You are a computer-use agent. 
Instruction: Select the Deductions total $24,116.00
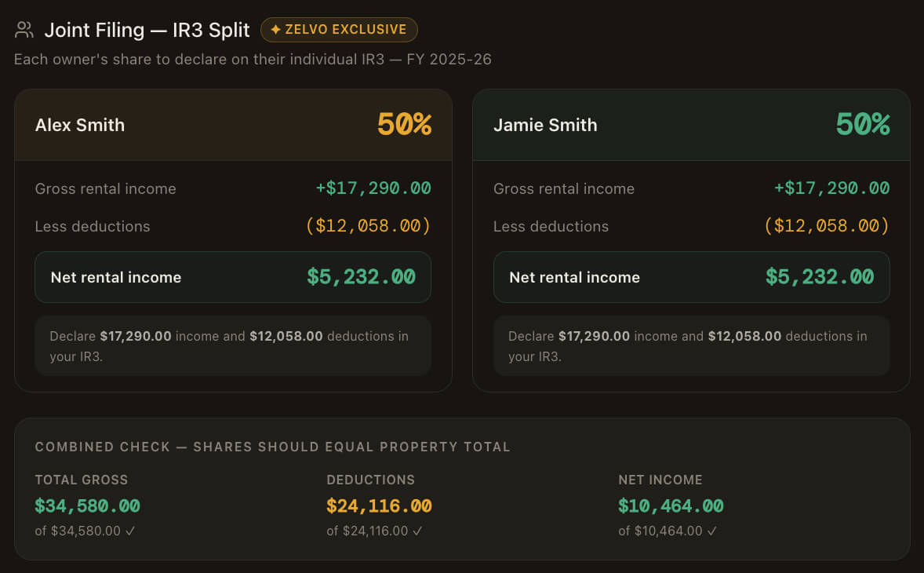[x=379, y=505]
